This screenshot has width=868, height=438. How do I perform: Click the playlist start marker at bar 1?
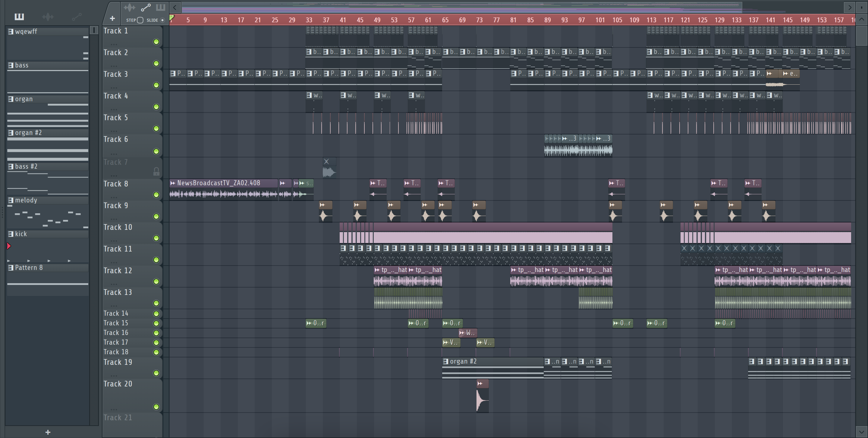pyautogui.click(x=171, y=17)
